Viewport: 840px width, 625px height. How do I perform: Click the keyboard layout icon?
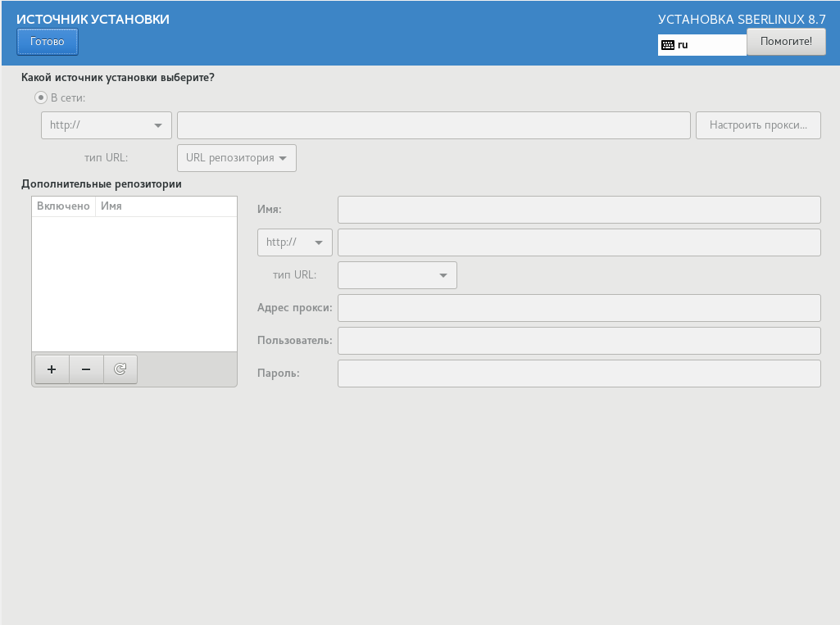pos(668,45)
